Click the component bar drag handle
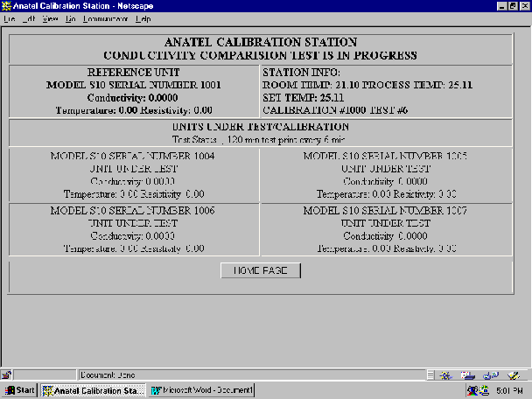 tap(430, 375)
